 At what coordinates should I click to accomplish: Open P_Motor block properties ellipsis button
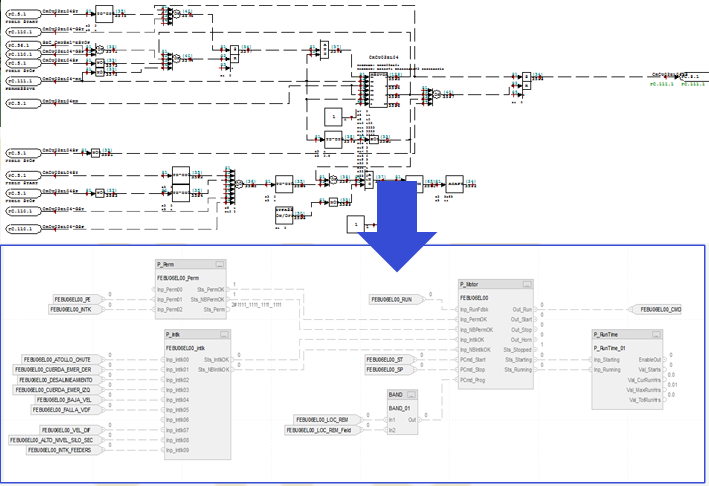point(525,286)
